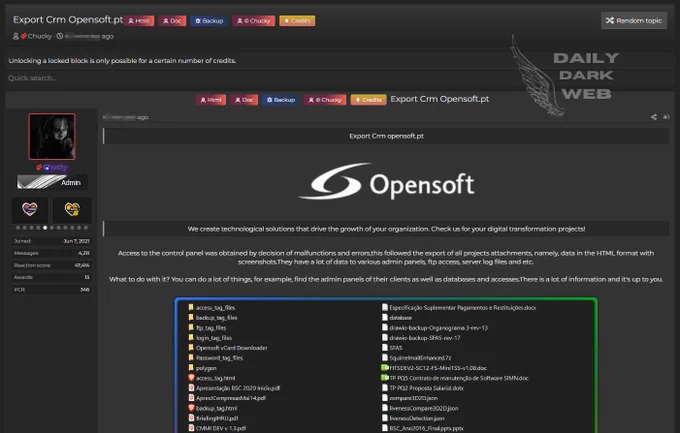Click the Reaction score value
The image size is (680, 433).
click(x=82, y=265)
